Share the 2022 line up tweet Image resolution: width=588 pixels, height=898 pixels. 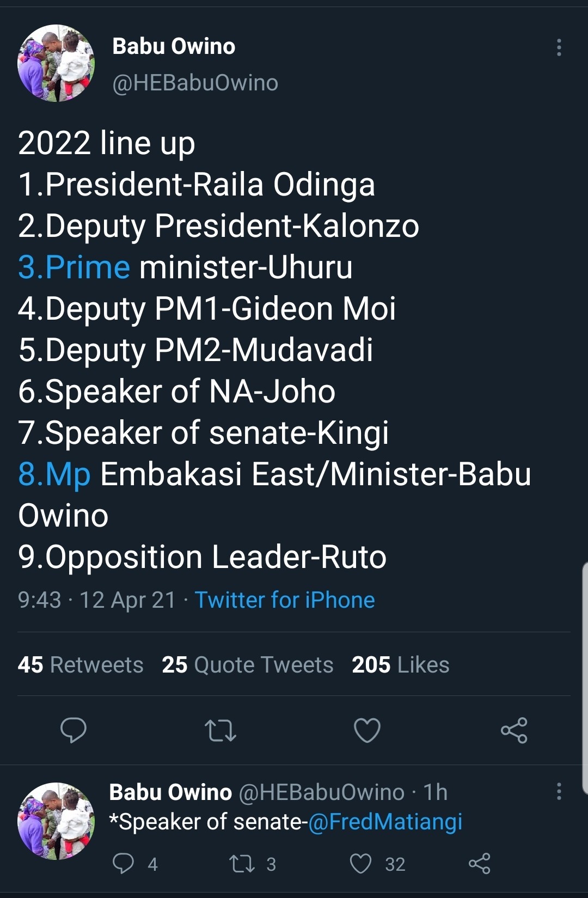[x=514, y=730]
